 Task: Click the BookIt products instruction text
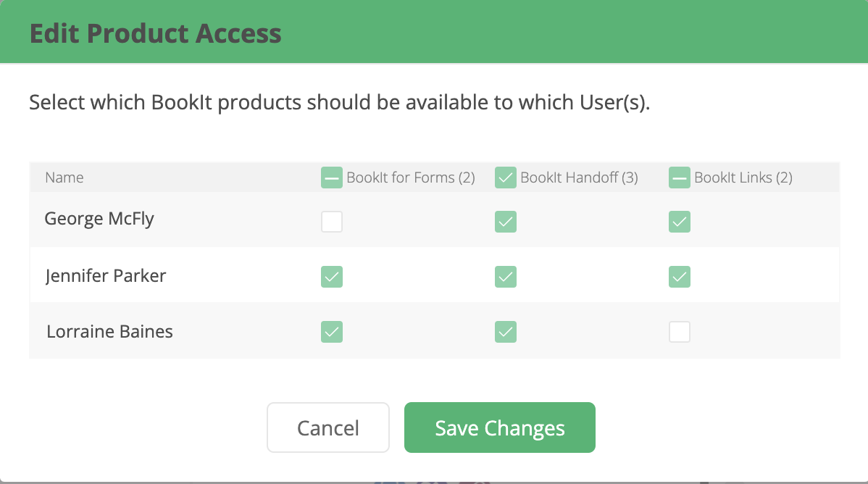coord(340,102)
